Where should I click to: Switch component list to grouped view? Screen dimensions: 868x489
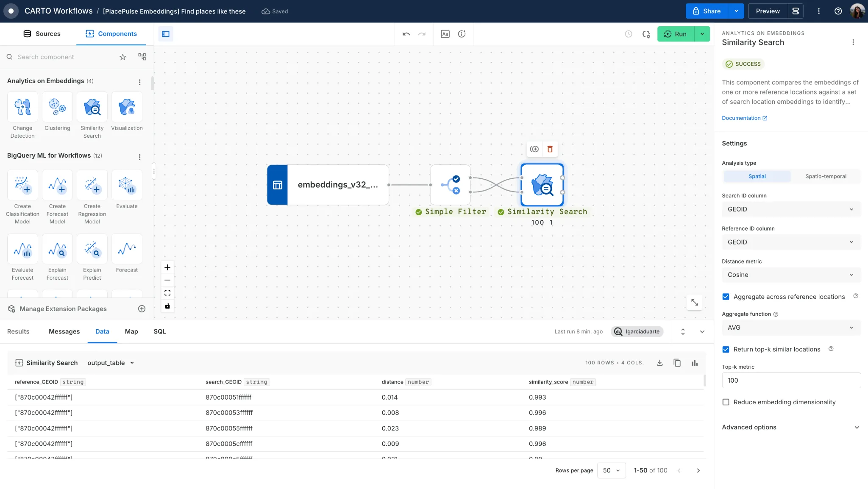coord(142,57)
